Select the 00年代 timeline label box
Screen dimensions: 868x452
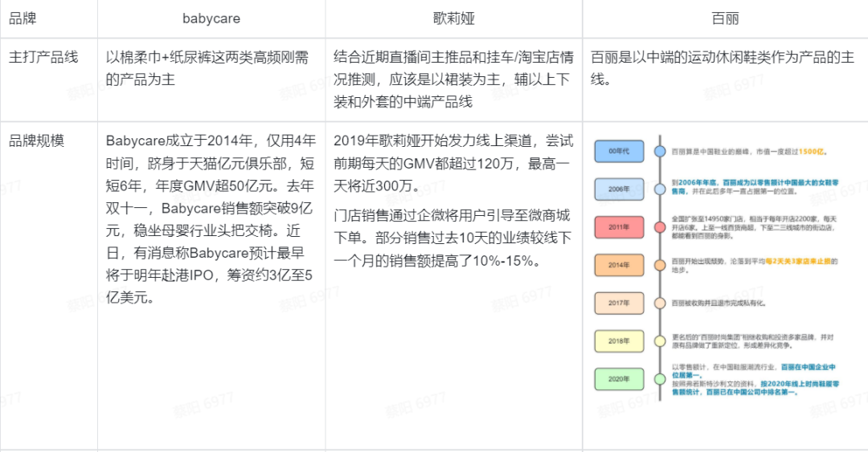pyautogui.click(x=618, y=151)
